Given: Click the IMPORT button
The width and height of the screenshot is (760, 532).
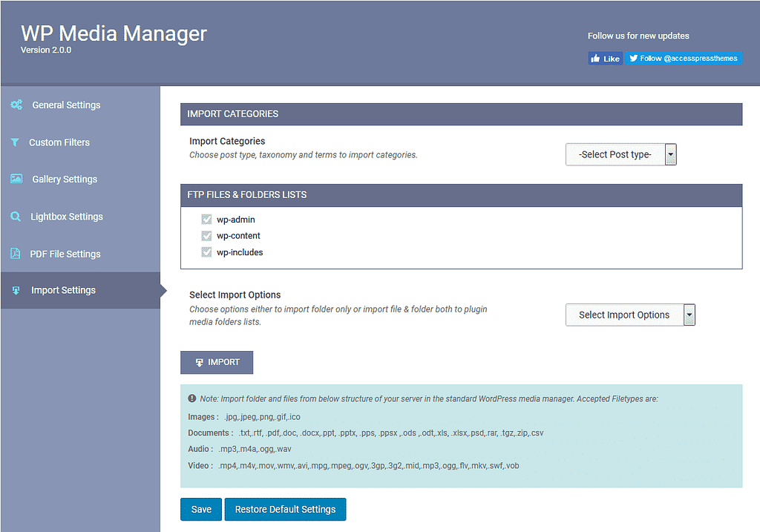Looking at the screenshot, I should pos(217,362).
